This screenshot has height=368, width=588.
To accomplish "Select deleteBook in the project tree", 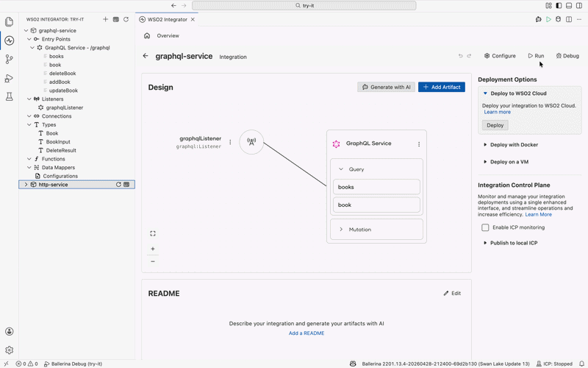I will (x=62, y=73).
